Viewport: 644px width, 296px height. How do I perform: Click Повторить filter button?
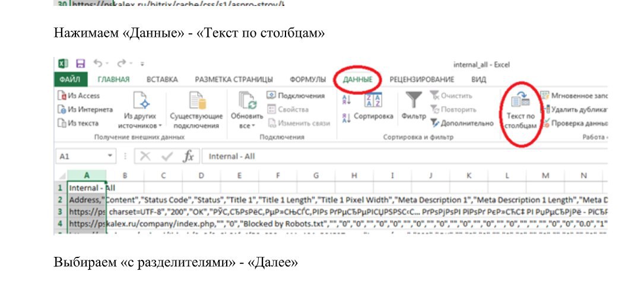[x=453, y=110]
